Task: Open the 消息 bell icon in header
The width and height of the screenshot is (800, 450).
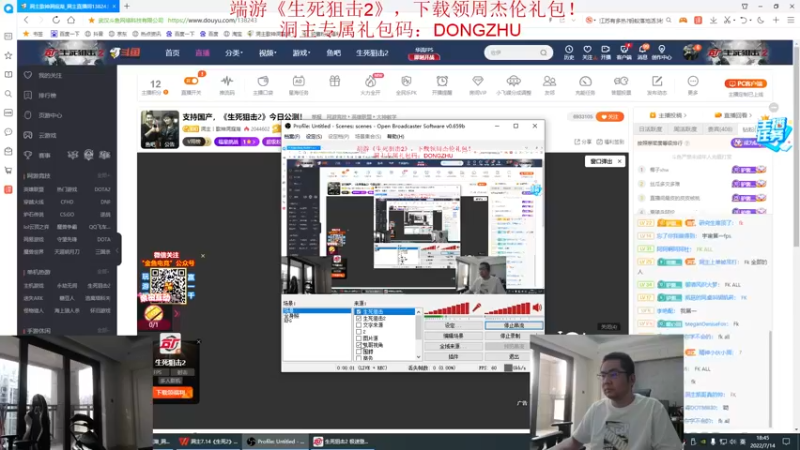Action: pyautogui.click(x=642, y=52)
